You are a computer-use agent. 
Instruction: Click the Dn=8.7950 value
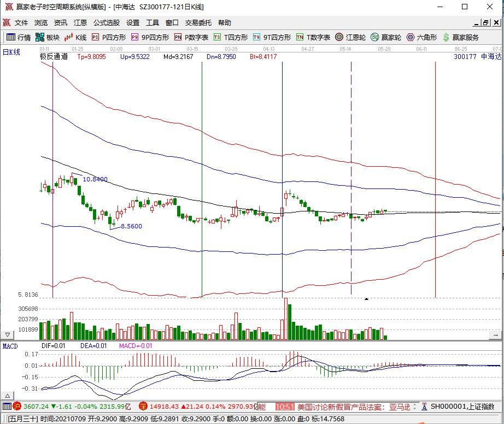tap(221, 56)
